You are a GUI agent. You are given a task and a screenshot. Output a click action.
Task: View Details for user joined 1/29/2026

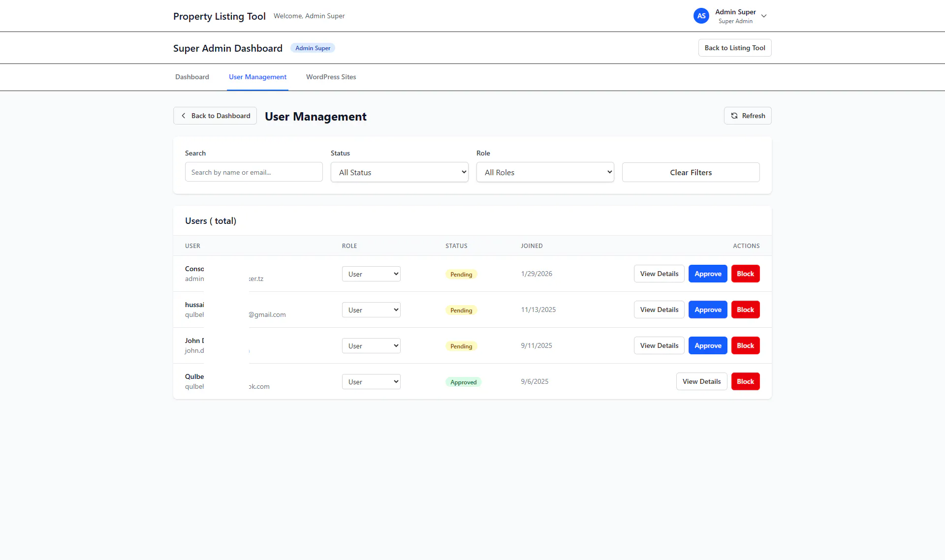(659, 274)
